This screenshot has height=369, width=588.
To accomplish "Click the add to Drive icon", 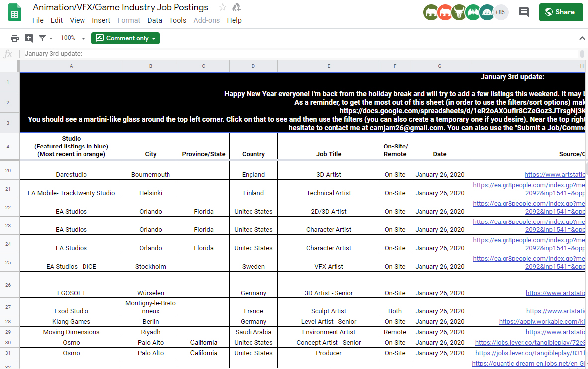I will pos(236,7).
